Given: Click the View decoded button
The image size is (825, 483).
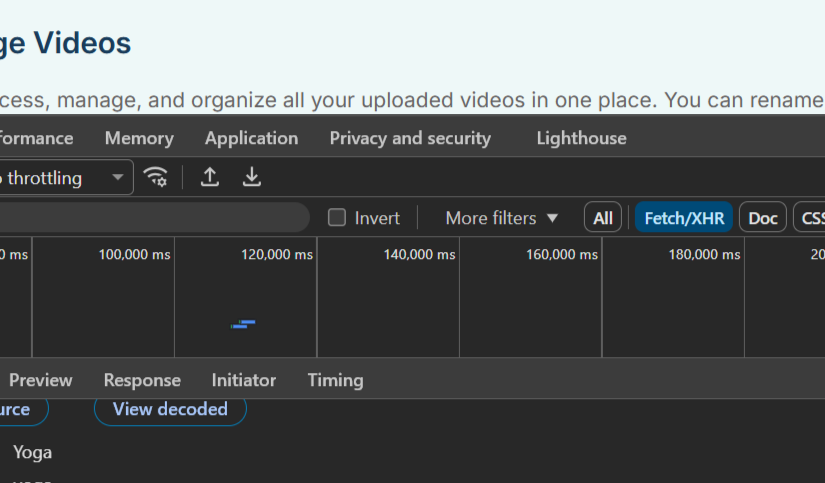Looking at the screenshot, I should click(170, 409).
